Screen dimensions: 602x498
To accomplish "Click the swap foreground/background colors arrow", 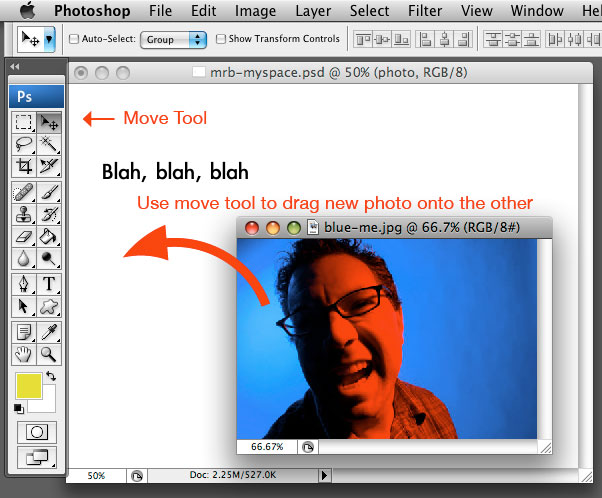I will [52, 378].
